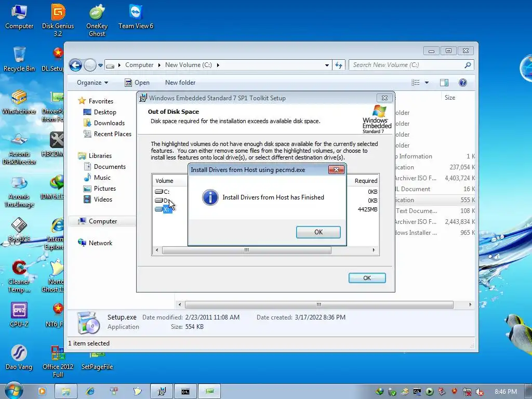Open the Office 2012 Full desktop icon
This screenshot has width=532, height=399.
point(58,362)
